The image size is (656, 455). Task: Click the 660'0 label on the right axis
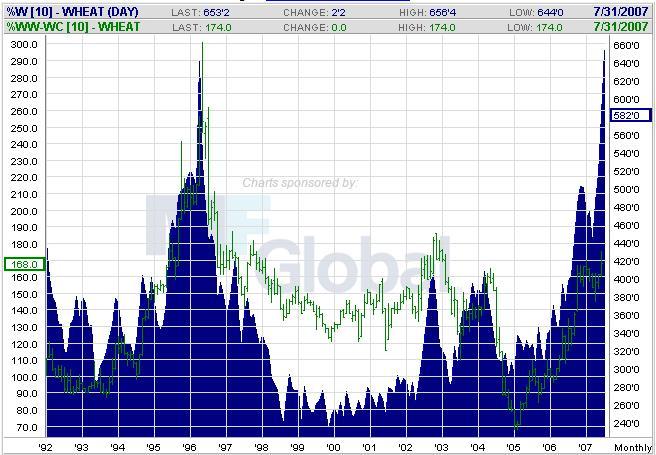pyautogui.click(x=627, y=45)
